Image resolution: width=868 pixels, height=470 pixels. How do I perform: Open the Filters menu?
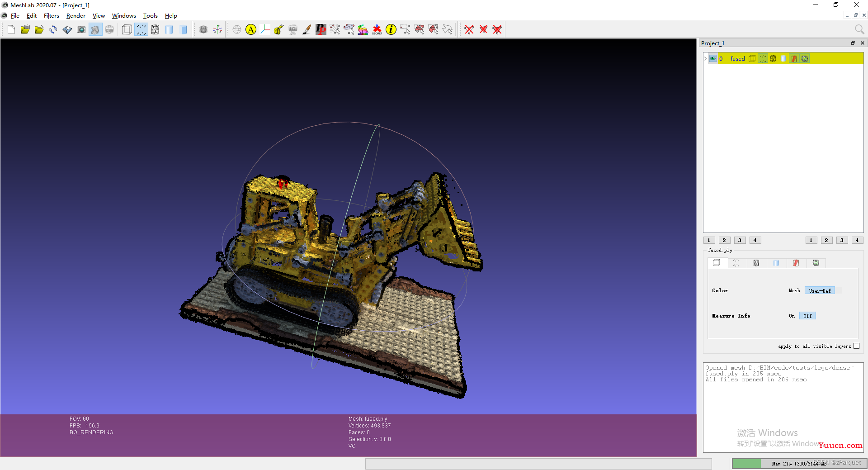(52, 16)
